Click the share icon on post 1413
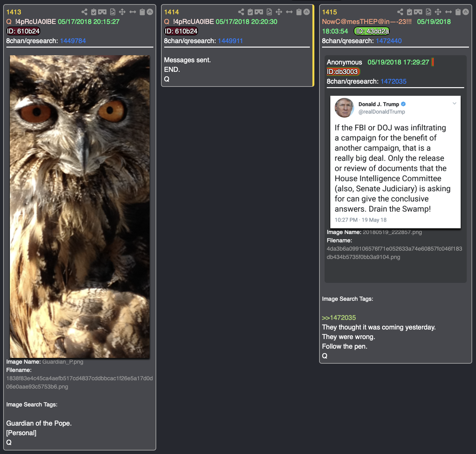Screen dimensions: 476x454 pyautogui.click(x=84, y=12)
